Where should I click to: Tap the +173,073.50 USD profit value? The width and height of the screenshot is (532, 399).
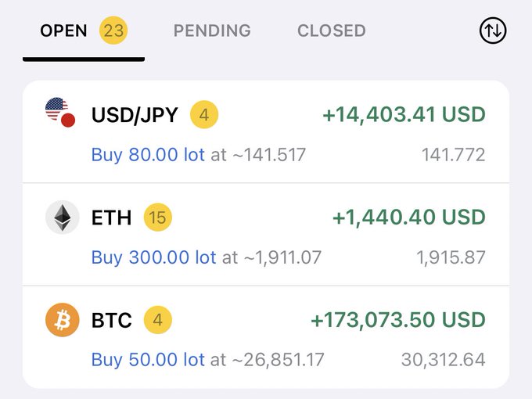click(x=398, y=320)
